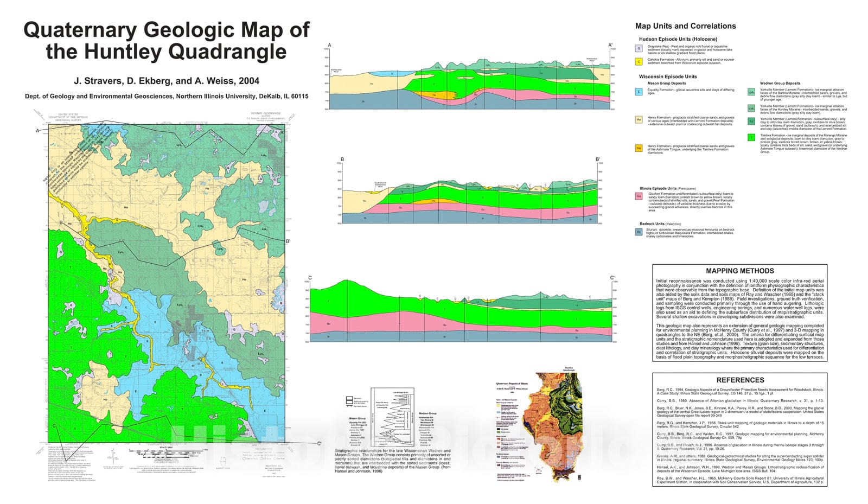The height and width of the screenshot is (504, 868).
Task: Select the Wisconsin Episode Units section header
Action: tap(668, 76)
